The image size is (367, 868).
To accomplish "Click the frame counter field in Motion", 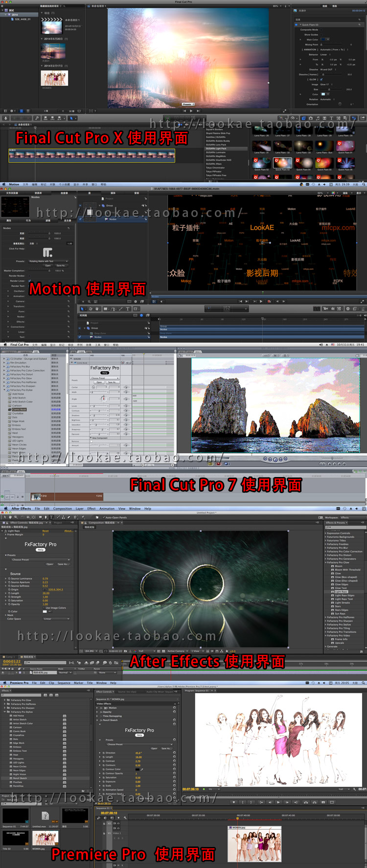I will pyautogui.click(x=227, y=308).
